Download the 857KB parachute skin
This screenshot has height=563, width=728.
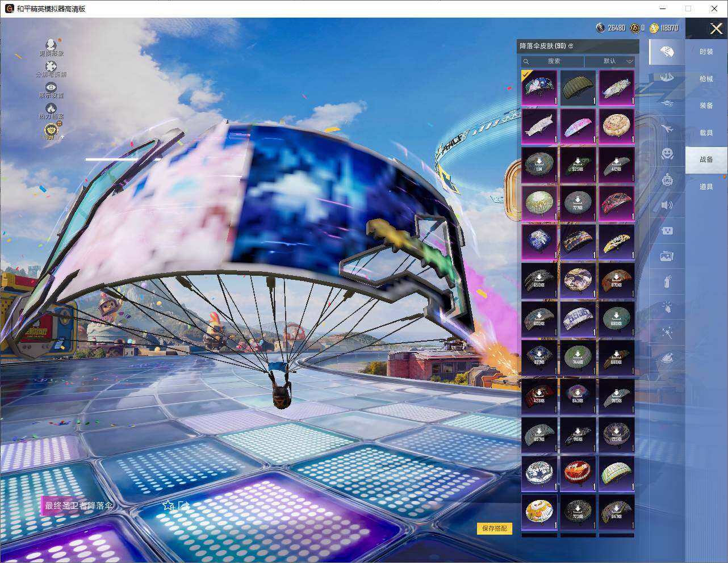539,435
